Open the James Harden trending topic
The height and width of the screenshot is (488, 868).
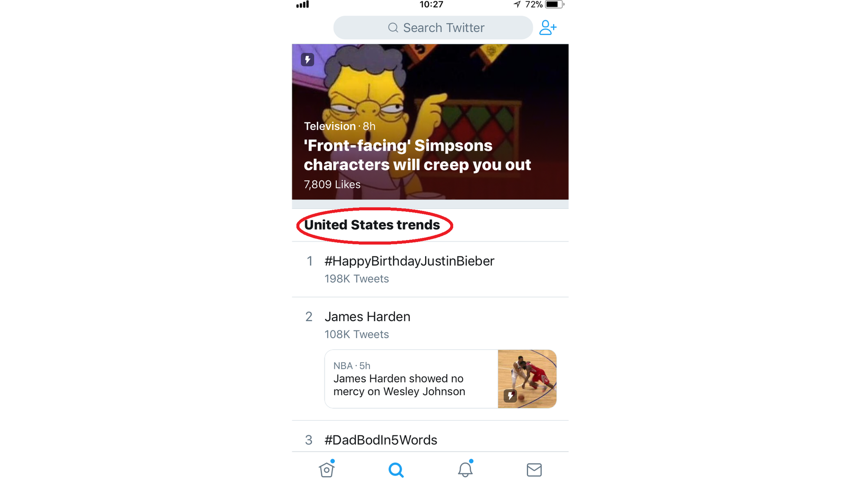(367, 316)
